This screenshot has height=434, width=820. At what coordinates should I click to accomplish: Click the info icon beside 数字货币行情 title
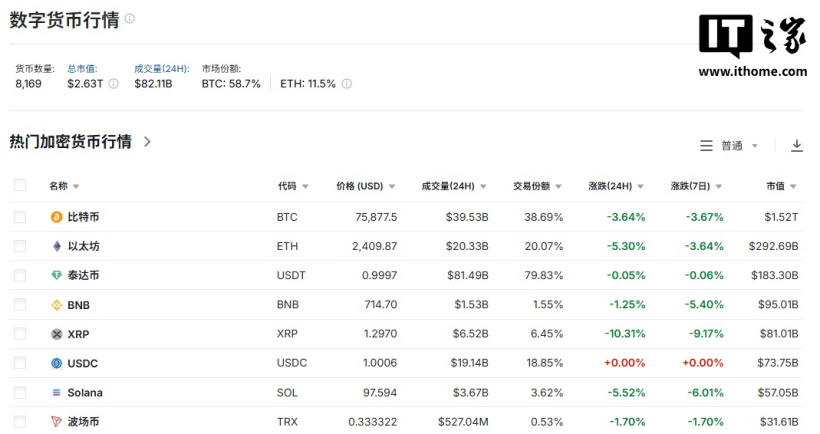point(130,18)
